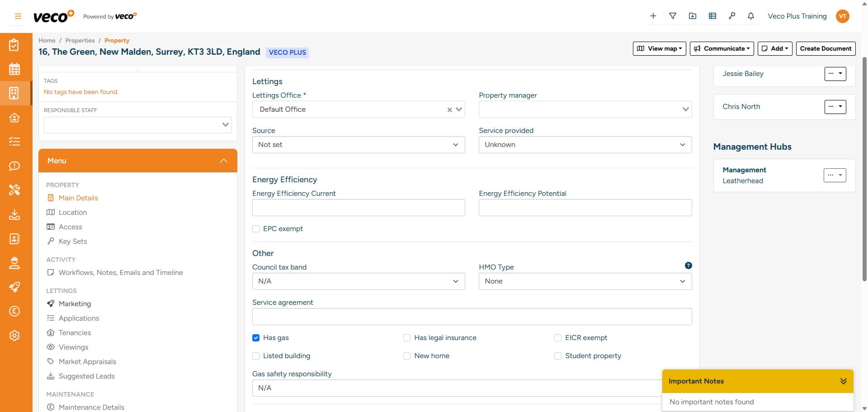Enable the EPC exempt checkbox
Viewport: 868px width, 412px height.
point(256,229)
